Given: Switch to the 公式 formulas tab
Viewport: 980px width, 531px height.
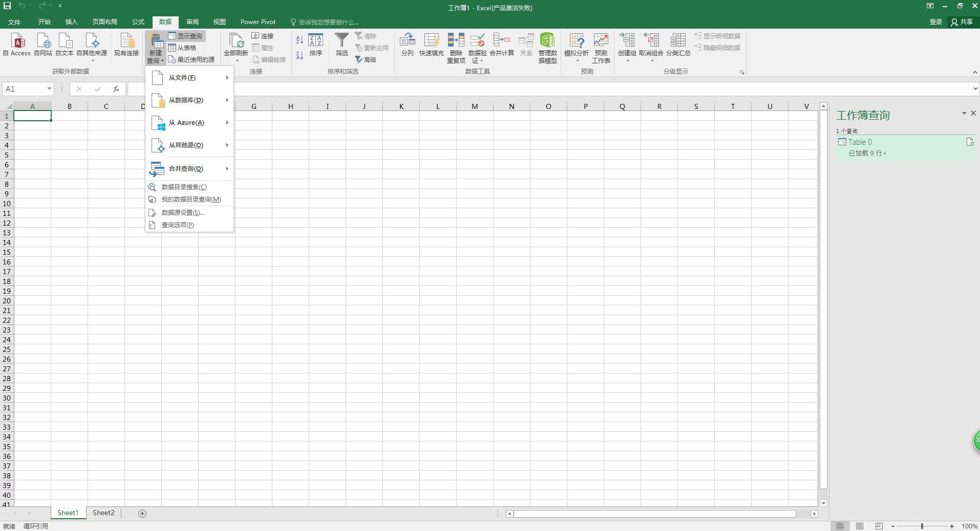Looking at the screenshot, I should 138,22.
